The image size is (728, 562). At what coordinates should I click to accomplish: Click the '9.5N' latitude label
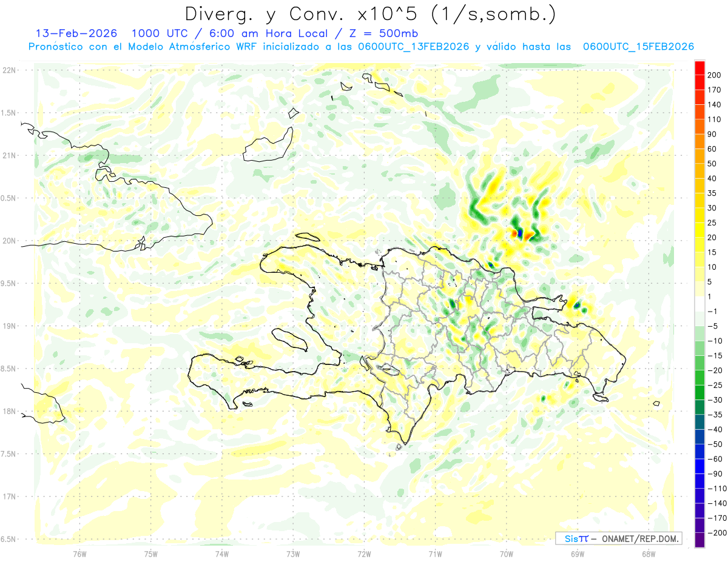9,284
